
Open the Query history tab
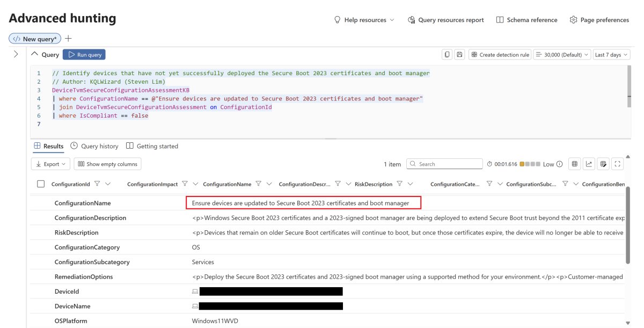tap(94, 146)
